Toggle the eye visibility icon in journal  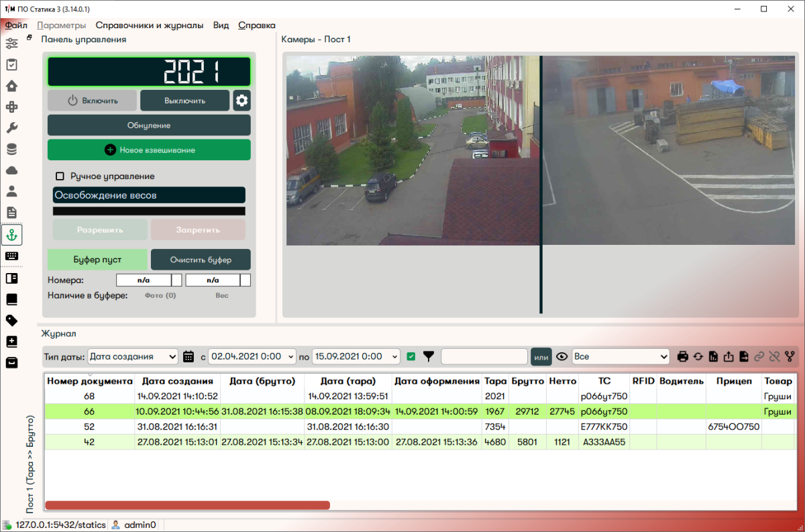pyautogui.click(x=562, y=357)
